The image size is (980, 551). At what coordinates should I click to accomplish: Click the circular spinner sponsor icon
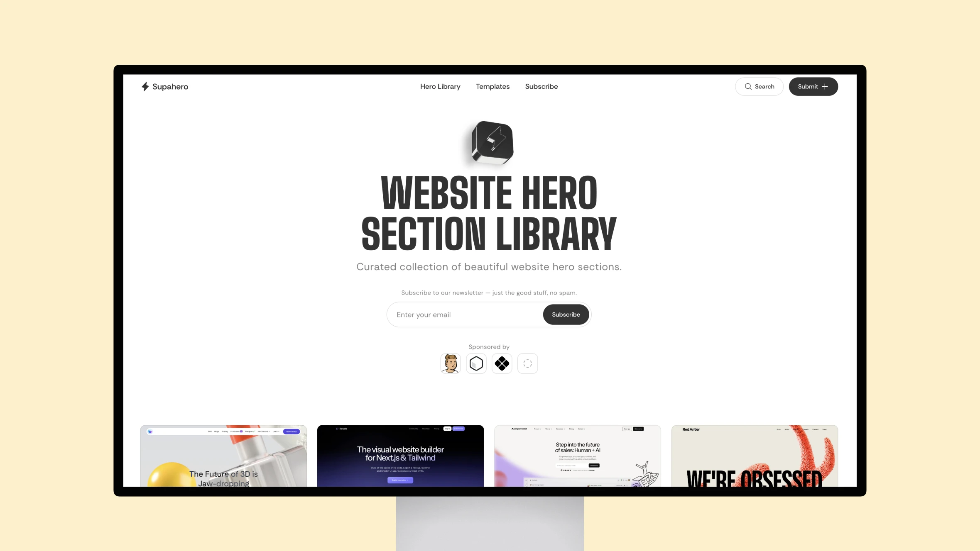528,363
